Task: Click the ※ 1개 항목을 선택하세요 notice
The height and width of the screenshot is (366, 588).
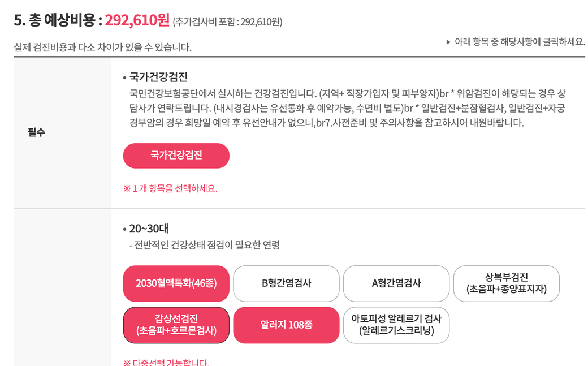Action: (x=170, y=188)
